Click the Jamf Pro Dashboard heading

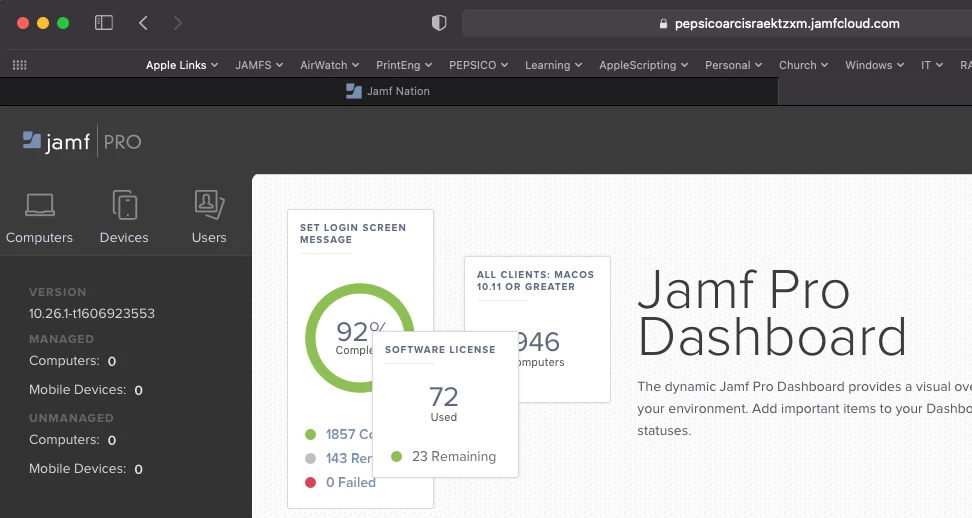pyautogui.click(x=772, y=313)
